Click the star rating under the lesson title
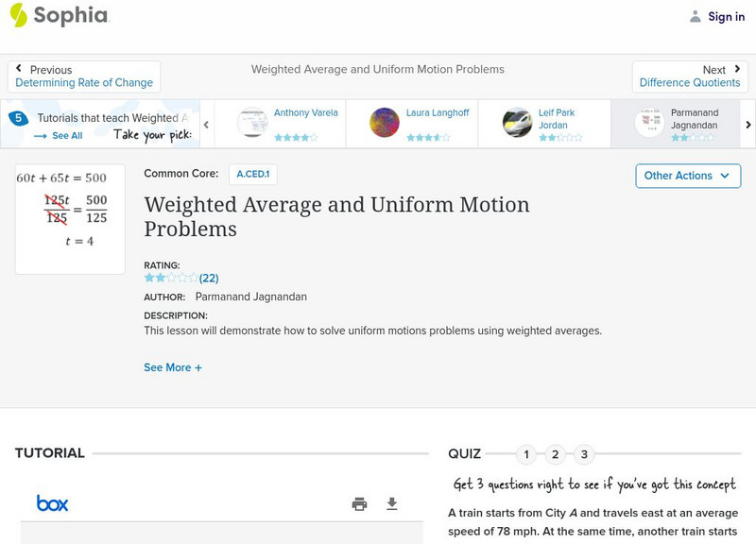Screen dimensions: 756x544 pyautogui.click(x=171, y=279)
